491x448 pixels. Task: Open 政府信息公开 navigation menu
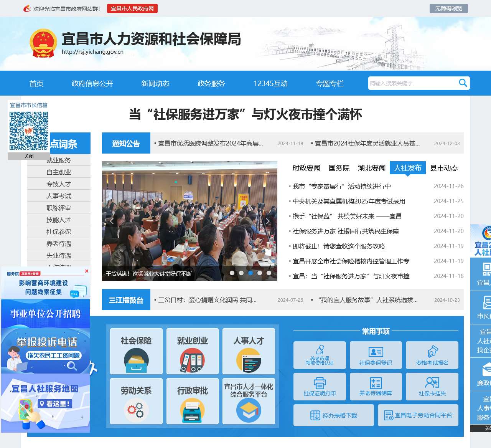pyautogui.click(x=92, y=83)
